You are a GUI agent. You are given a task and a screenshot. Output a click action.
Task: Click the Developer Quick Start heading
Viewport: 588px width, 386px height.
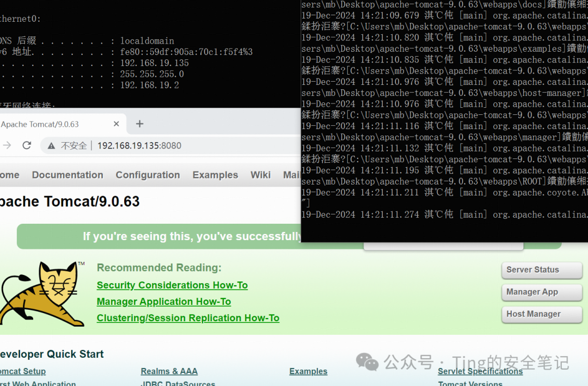[51, 354]
